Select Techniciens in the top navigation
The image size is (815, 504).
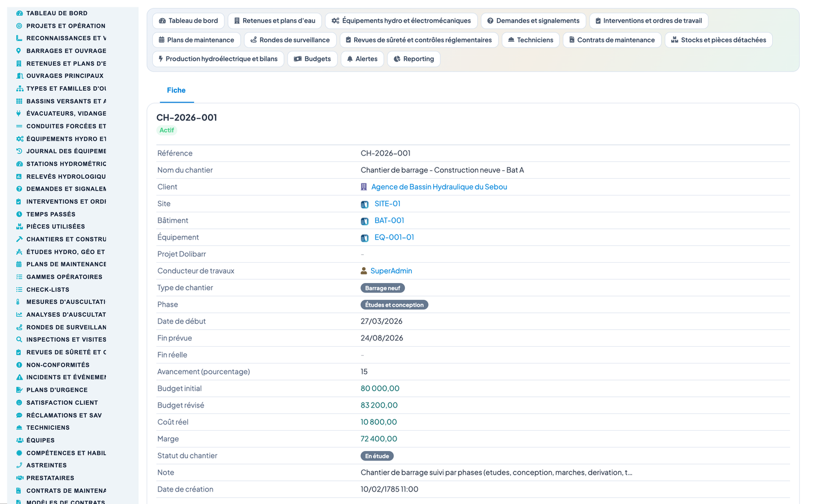(x=530, y=40)
